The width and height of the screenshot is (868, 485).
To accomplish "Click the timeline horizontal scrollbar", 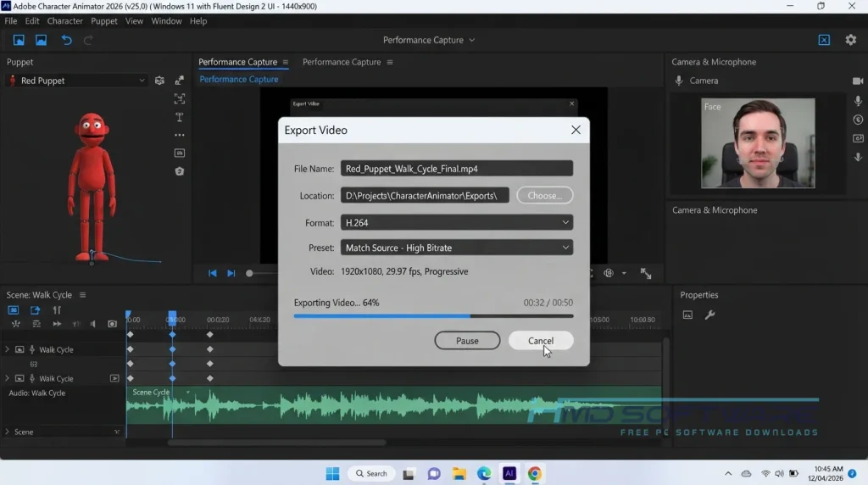I will (276, 443).
